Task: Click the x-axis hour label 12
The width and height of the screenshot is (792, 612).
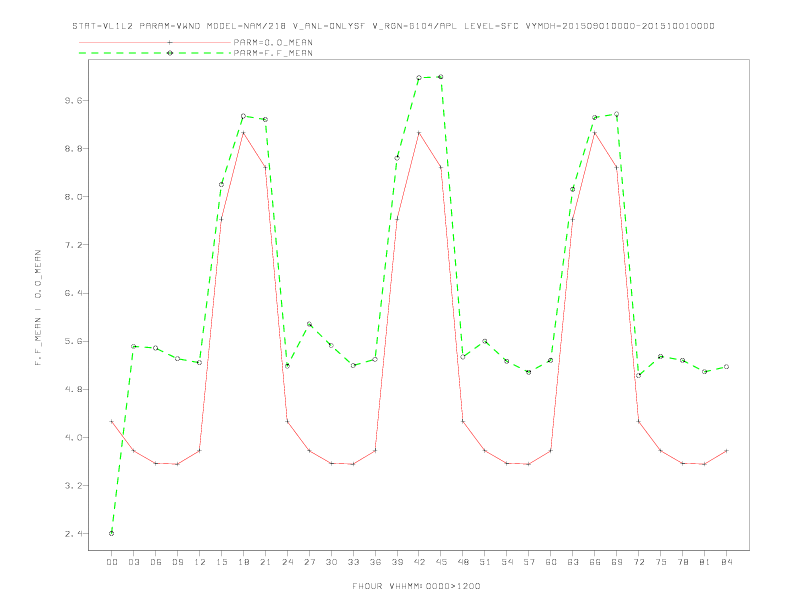Action: tap(200, 562)
